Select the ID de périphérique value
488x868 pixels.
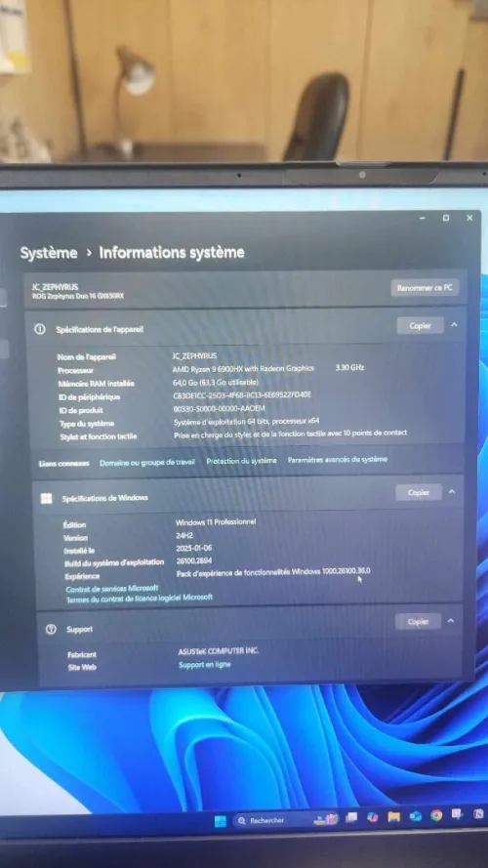coord(242,394)
